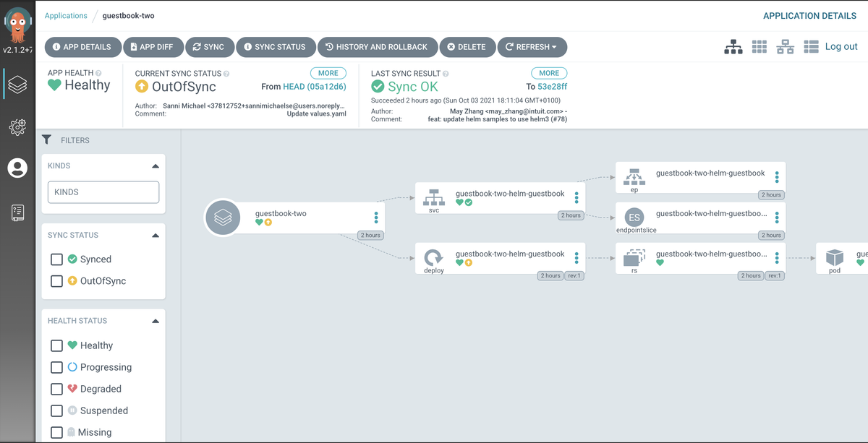
Task: Enable the Synced filter checkbox
Action: pyautogui.click(x=56, y=259)
